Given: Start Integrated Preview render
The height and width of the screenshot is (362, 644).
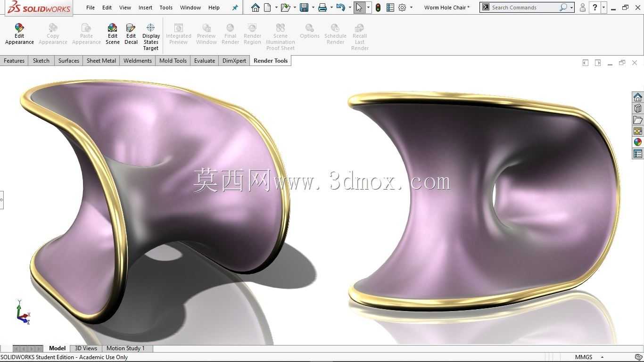Looking at the screenshot, I should tap(178, 34).
